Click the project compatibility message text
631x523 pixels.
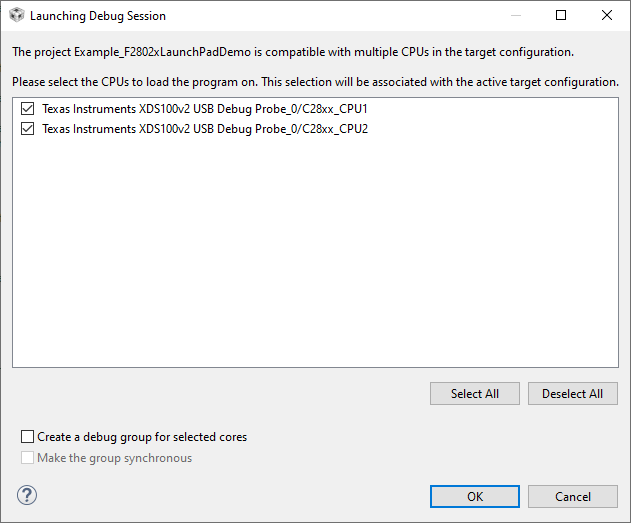point(292,51)
